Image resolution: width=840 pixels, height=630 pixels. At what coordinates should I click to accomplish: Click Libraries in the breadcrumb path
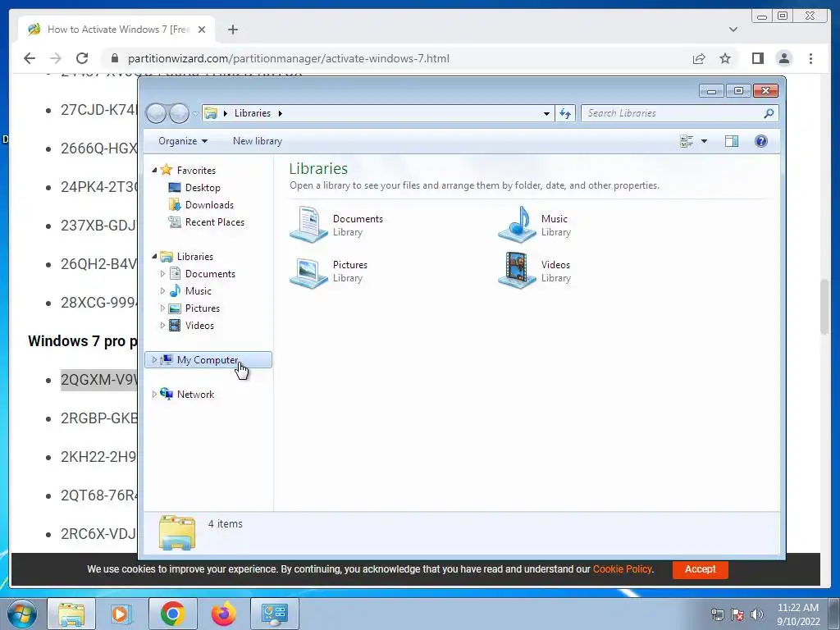[253, 113]
